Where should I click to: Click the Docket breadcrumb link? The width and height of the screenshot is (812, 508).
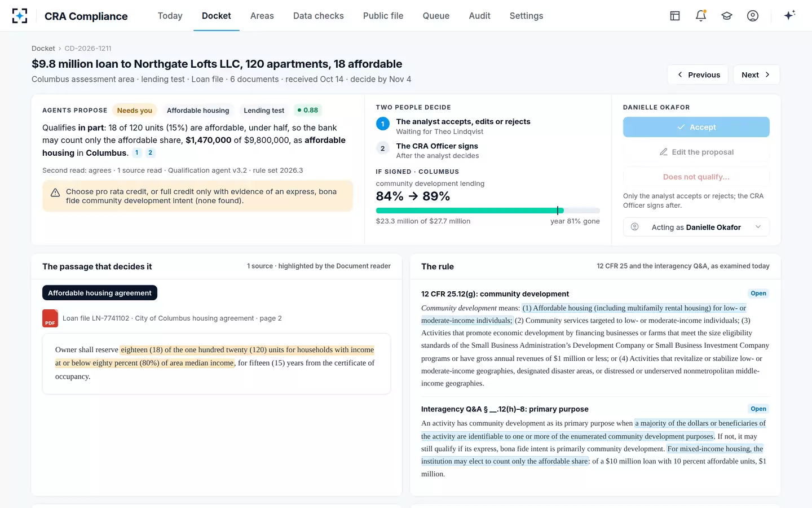point(43,49)
